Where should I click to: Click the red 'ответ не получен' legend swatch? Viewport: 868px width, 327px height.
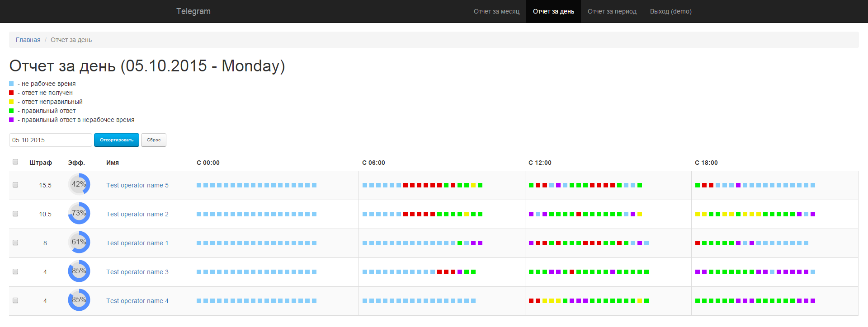11,93
